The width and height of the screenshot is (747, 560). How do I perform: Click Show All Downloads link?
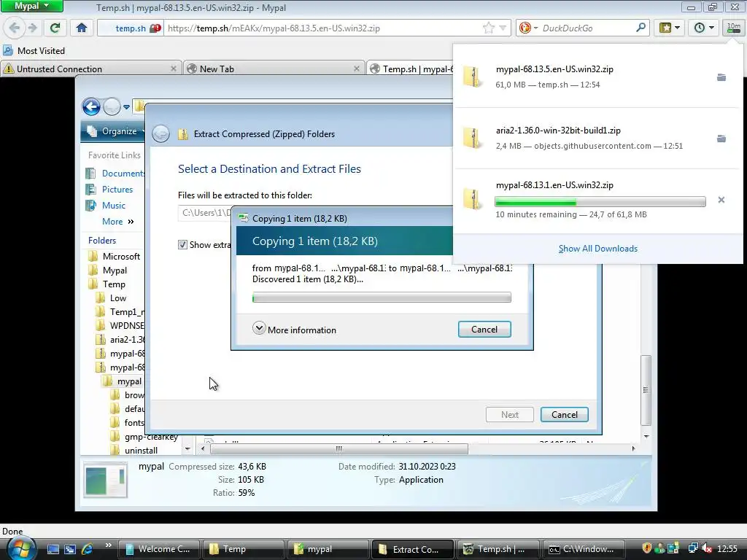click(x=598, y=249)
